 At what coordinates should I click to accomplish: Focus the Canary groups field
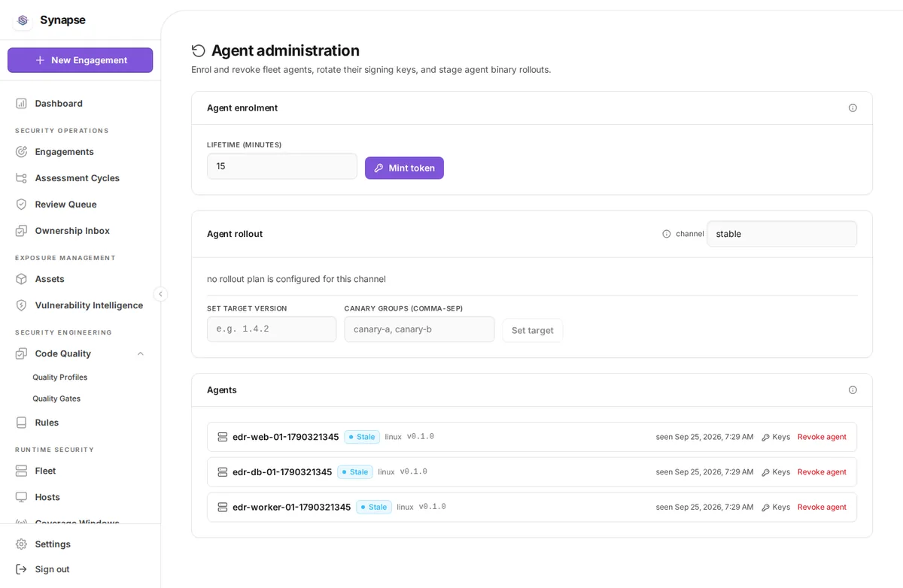[x=419, y=329]
